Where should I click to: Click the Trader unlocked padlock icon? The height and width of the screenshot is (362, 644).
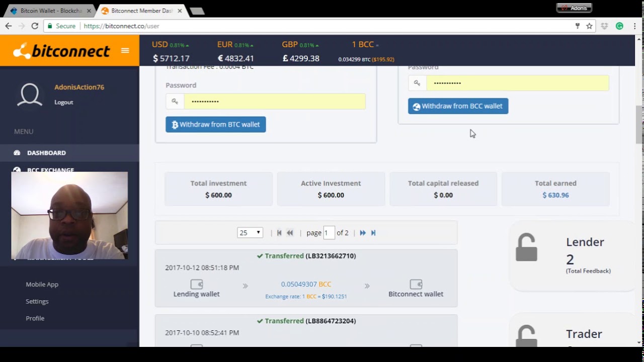click(527, 336)
